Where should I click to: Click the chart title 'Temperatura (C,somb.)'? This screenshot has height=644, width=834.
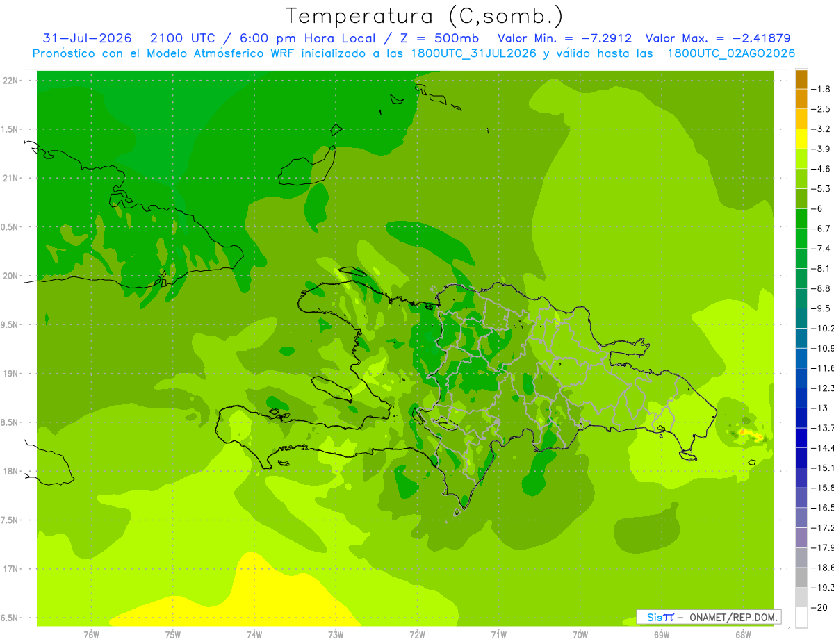(424, 16)
